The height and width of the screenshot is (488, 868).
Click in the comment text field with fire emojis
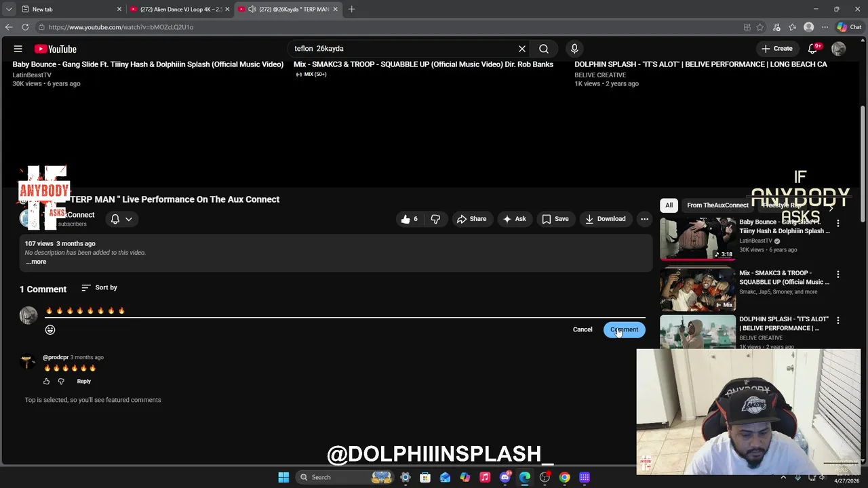(x=344, y=311)
